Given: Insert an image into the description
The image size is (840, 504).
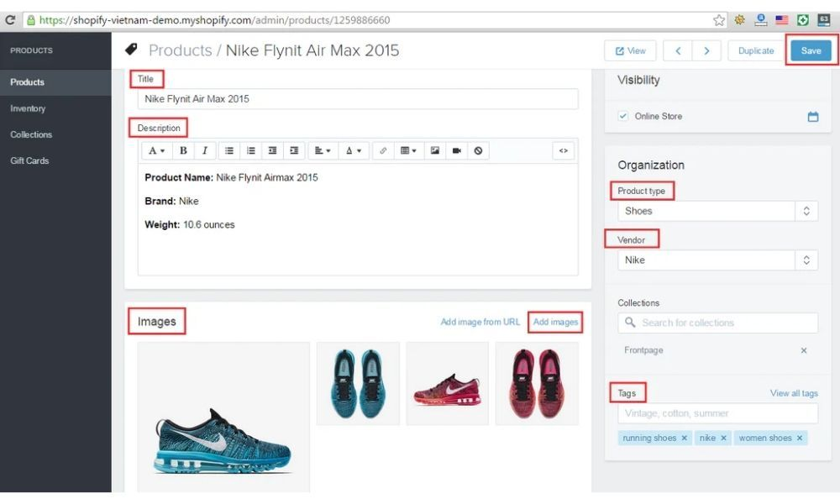Looking at the screenshot, I should [x=435, y=151].
